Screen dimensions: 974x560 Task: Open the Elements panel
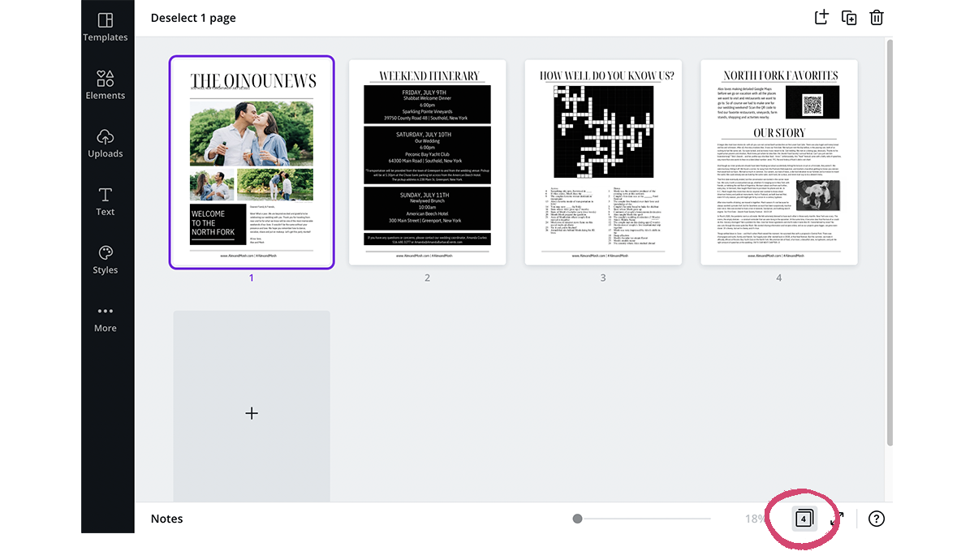106,84
